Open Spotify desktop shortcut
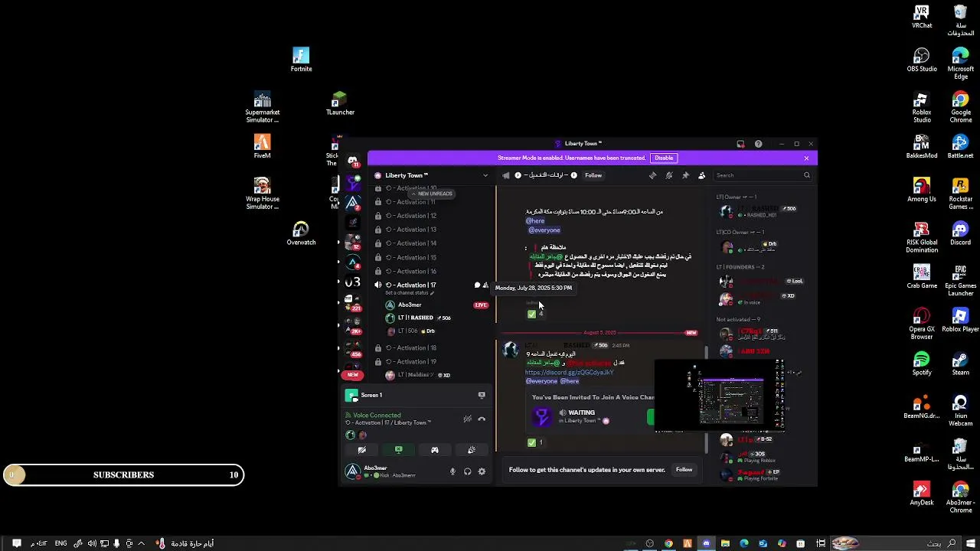 [x=922, y=364]
